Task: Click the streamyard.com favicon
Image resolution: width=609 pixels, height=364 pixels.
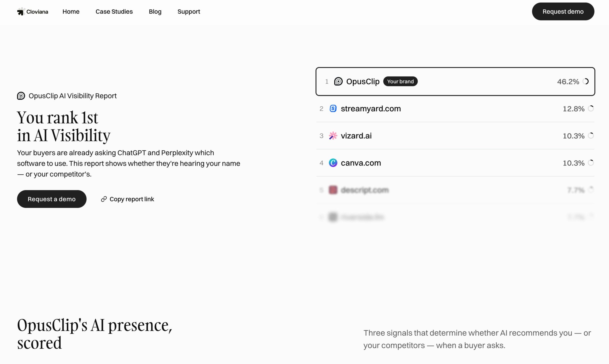Action: click(x=333, y=108)
